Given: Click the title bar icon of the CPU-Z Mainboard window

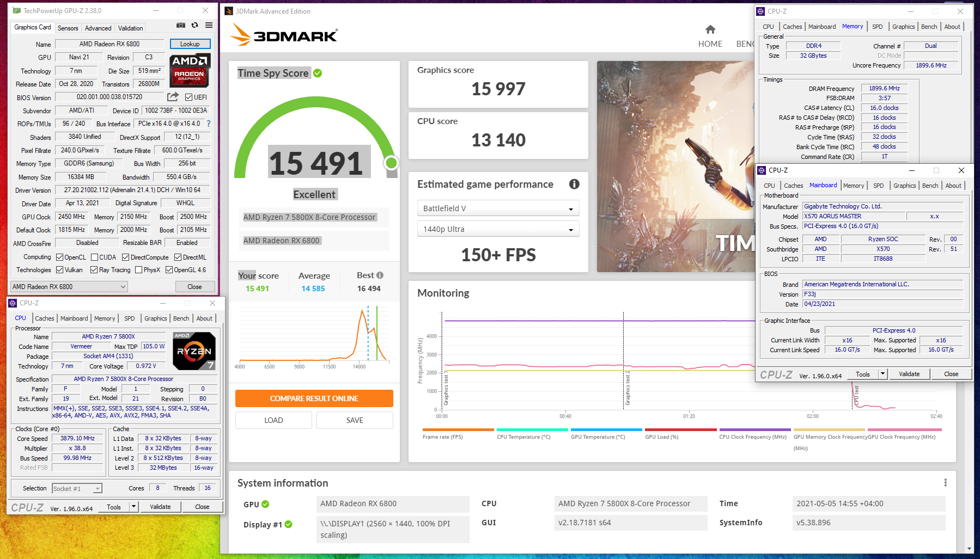Looking at the screenshot, I should pos(762,170).
